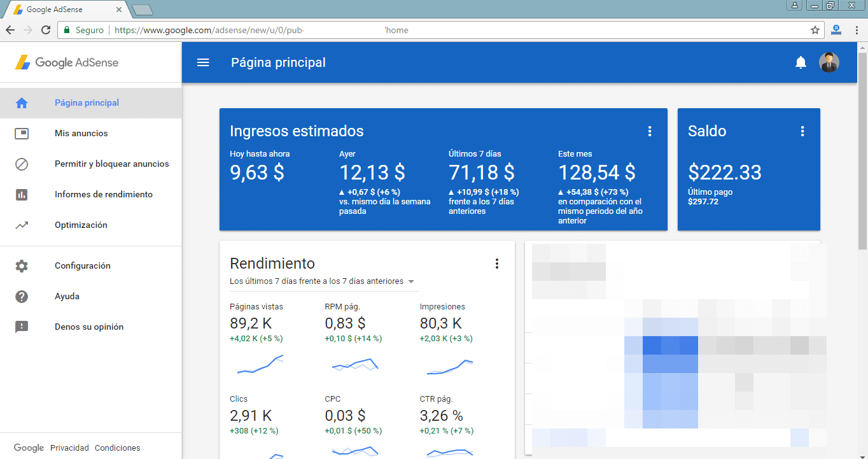The image size is (868, 459).
Task: Open the Optimización section
Action: (x=90, y=225)
